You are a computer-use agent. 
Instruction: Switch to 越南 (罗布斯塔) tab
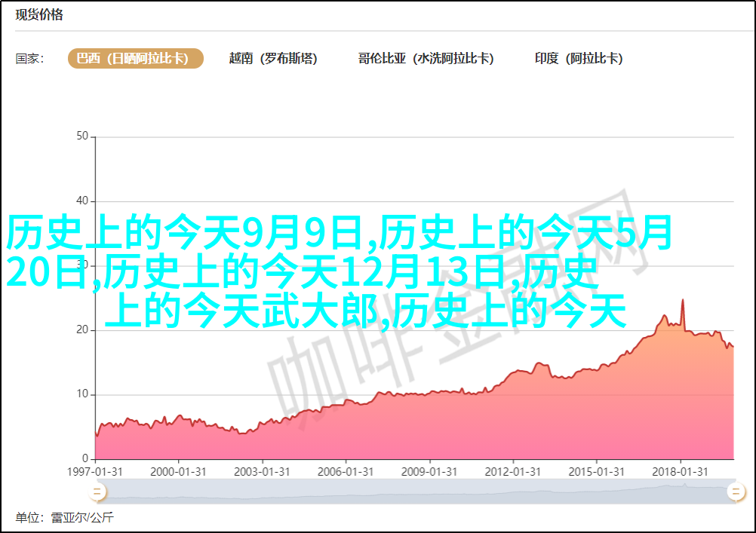click(x=273, y=58)
